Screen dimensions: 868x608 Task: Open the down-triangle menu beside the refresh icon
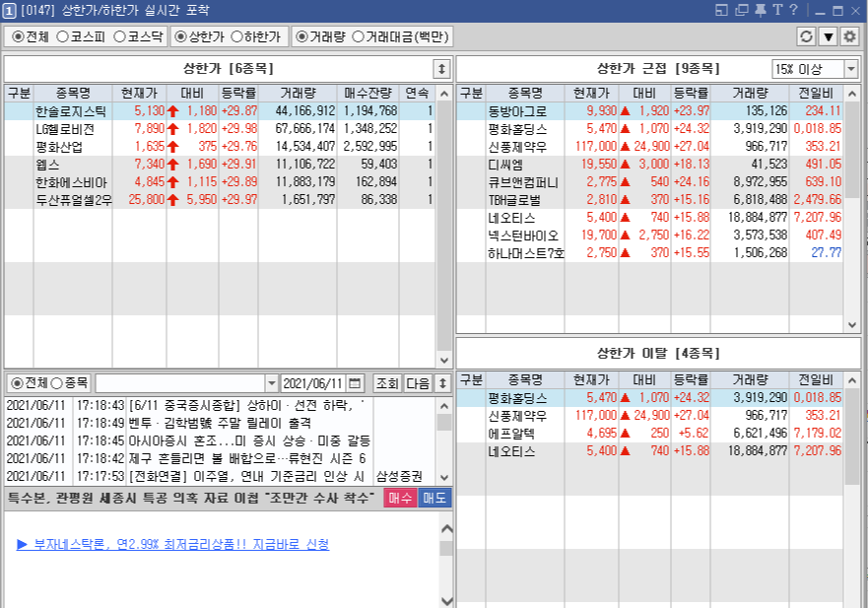pyautogui.click(x=828, y=36)
